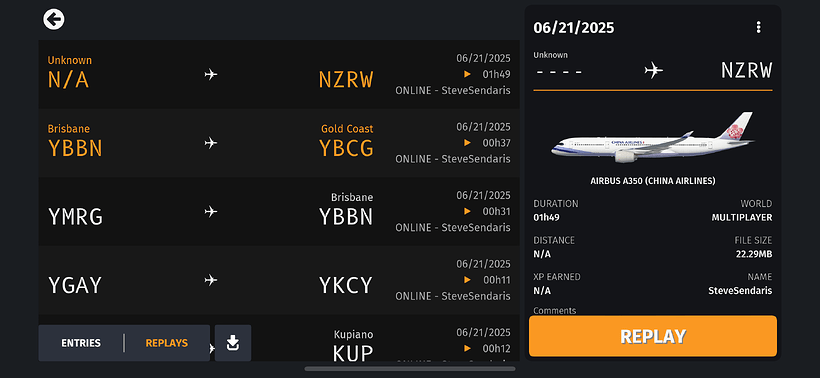This screenshot has height=378, width=820.
Task: Switch to the ENTRIES tab
Action: click(x=81, y=343)
